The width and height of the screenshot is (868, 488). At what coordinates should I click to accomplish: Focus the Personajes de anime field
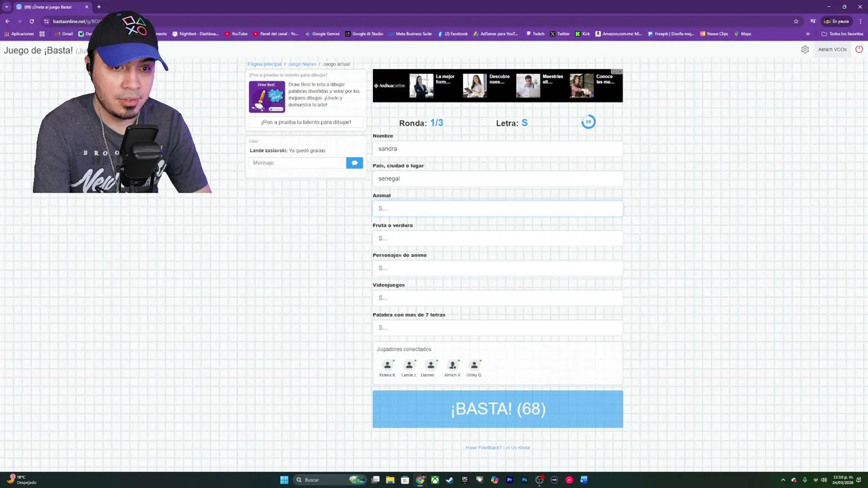coord(497,268)
